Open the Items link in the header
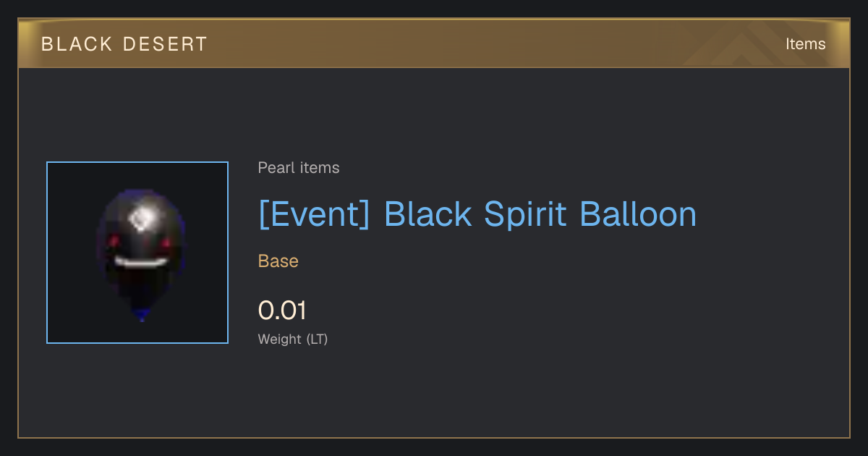The width and height of the screenshot is (868, 456). (805, 43)
